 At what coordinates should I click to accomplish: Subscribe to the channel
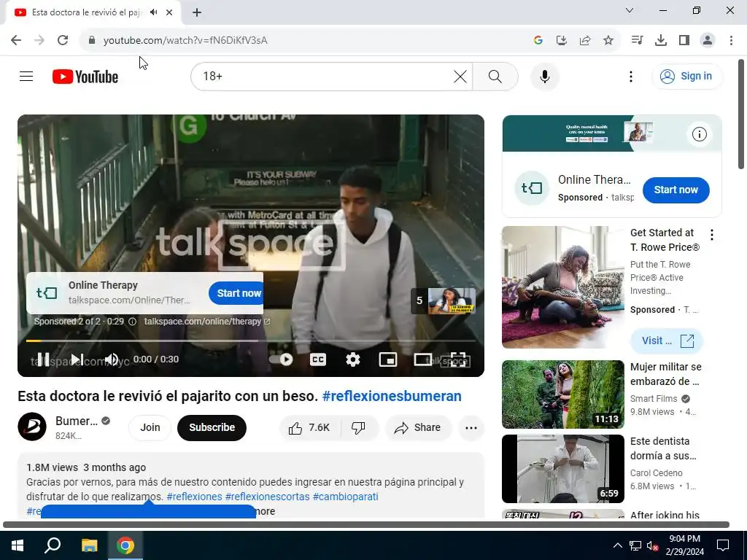[x=212, y=427]
